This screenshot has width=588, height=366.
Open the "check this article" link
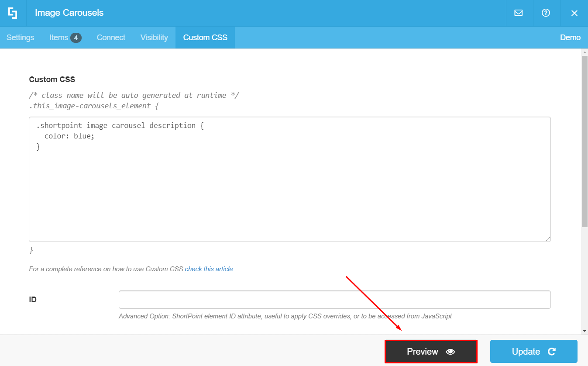click(209, 269)
